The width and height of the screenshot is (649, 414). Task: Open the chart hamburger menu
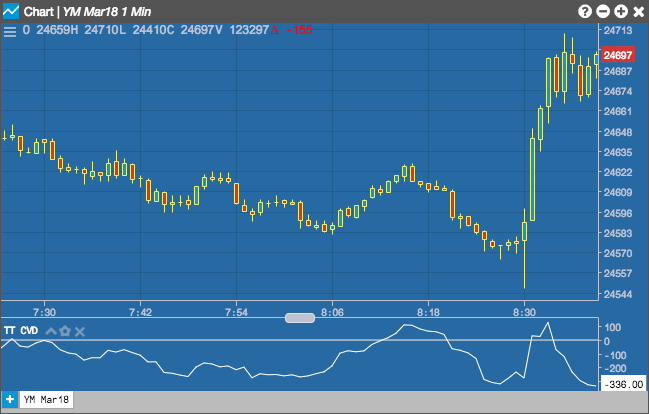(x=10, y=32)
